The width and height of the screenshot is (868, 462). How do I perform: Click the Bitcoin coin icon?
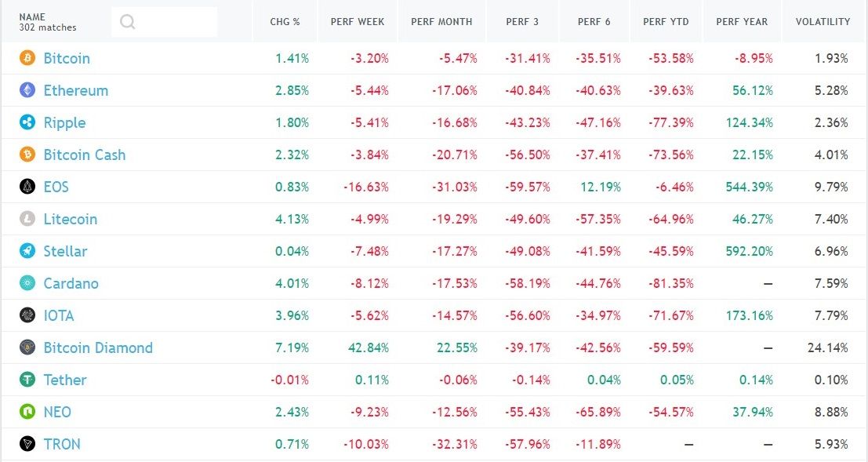pyautogui.click(x=27, y=58)
